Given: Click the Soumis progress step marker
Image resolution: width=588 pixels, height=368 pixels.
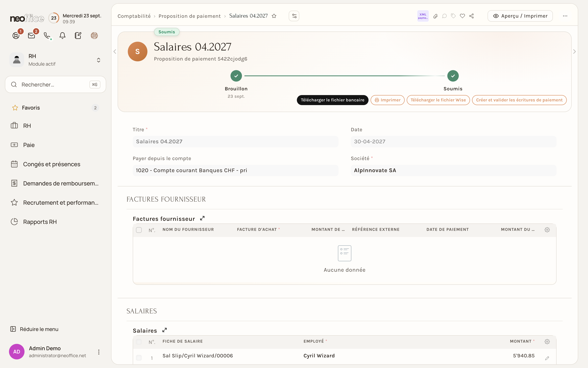Looking at the screenshot, I should 453,76.
